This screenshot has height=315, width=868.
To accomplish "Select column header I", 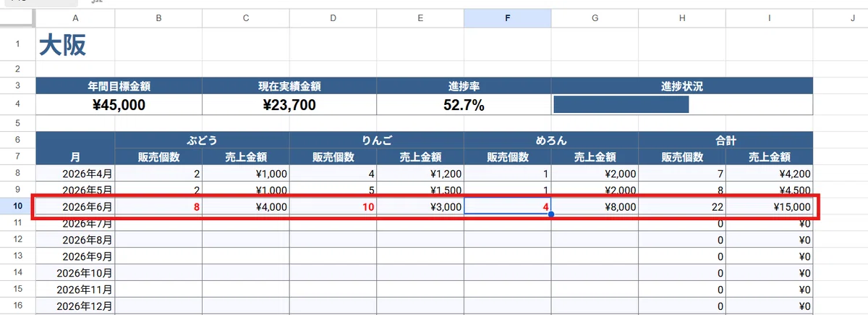I will 770,18.
